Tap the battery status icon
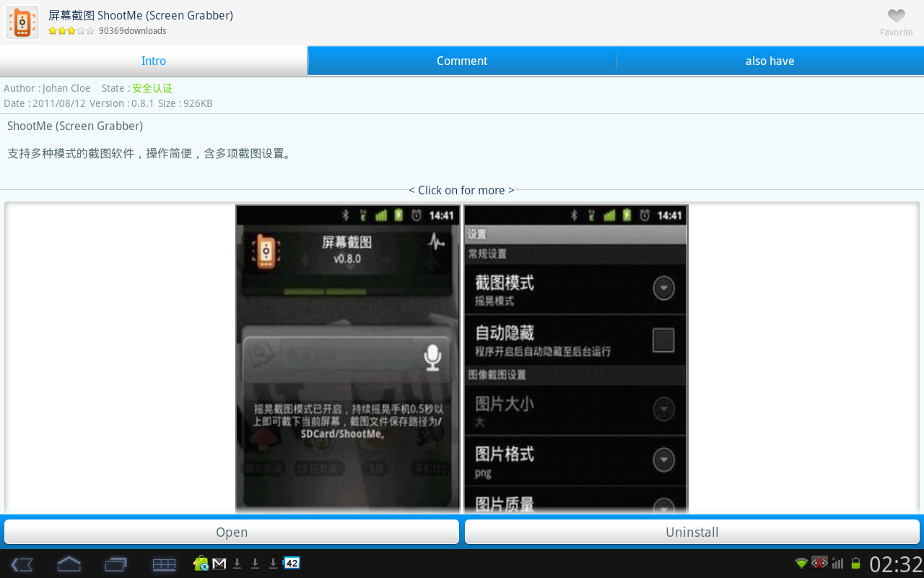 [x=855, y=563]
